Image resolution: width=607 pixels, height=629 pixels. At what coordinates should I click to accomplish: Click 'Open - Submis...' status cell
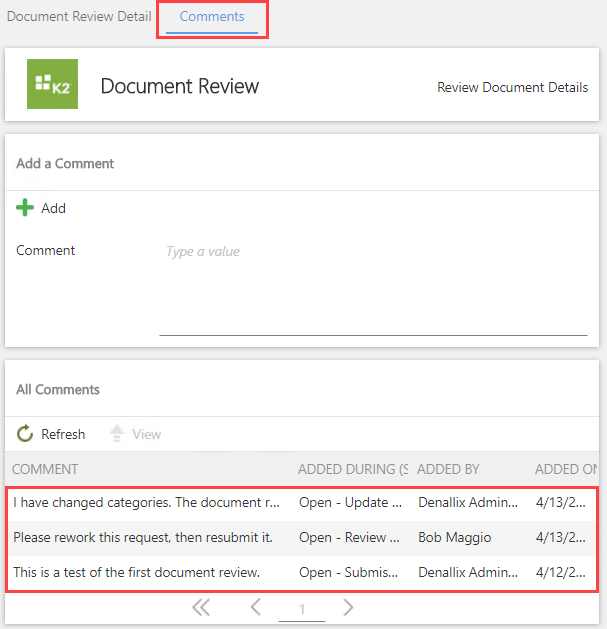click(x=348, y=572)
